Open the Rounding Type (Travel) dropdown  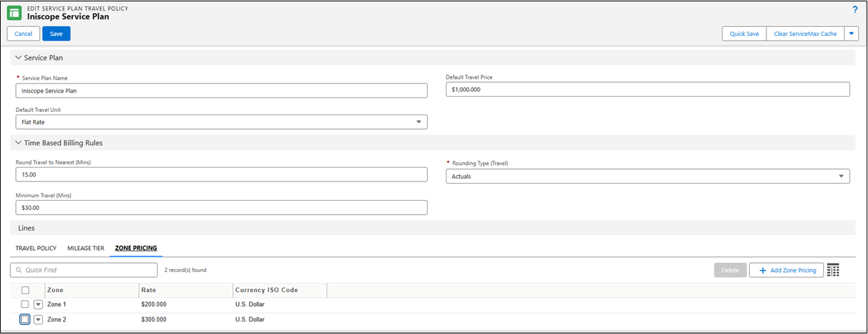[648, 177]
